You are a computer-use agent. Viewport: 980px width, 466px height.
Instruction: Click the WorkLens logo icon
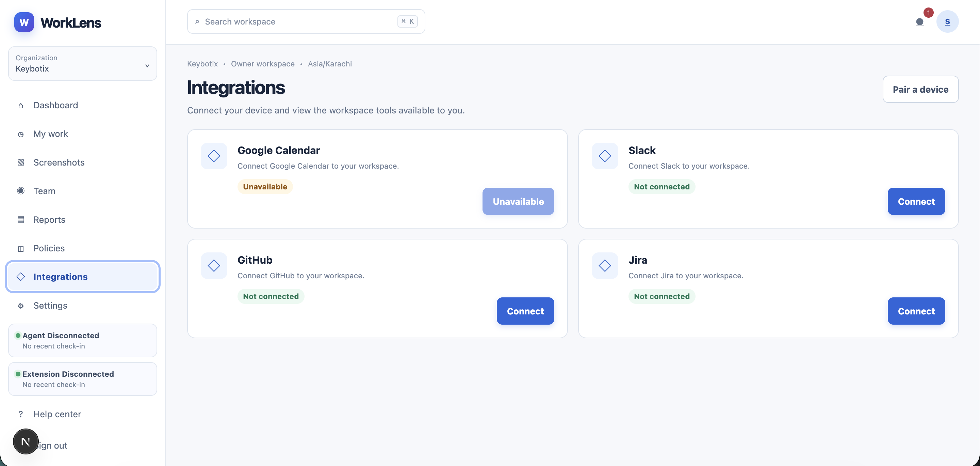click(x=24, y=22)
